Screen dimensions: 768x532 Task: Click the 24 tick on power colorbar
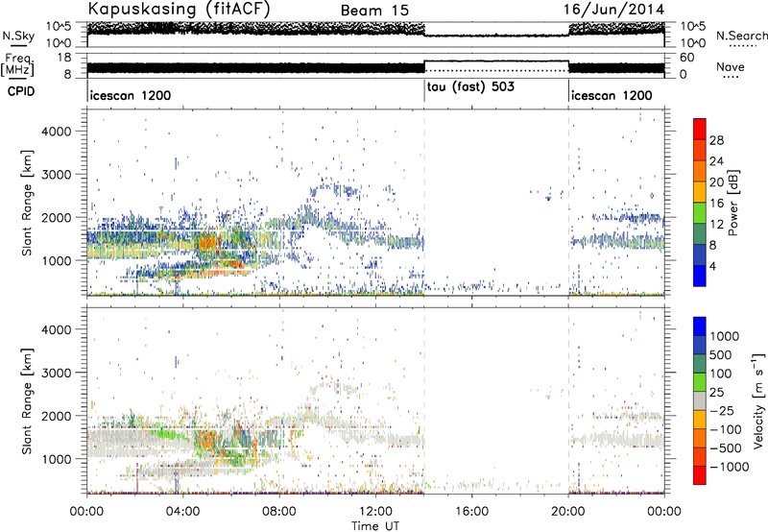[x=716, y=161]
